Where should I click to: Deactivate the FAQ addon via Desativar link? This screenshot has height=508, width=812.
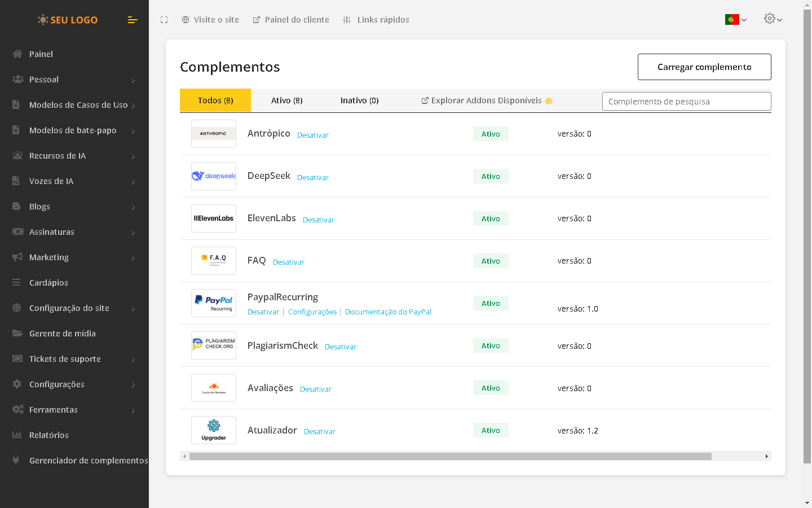[x=288, y=262]
